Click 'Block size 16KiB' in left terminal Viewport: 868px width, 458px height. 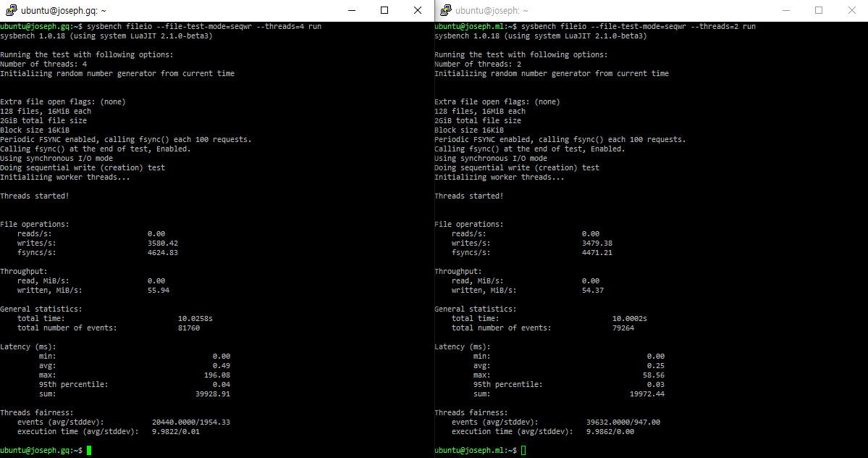(35, 130)
